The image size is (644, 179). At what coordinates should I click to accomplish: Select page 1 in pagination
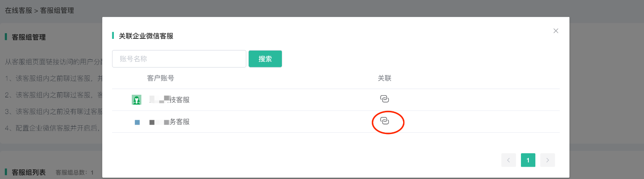click(528, 160)
